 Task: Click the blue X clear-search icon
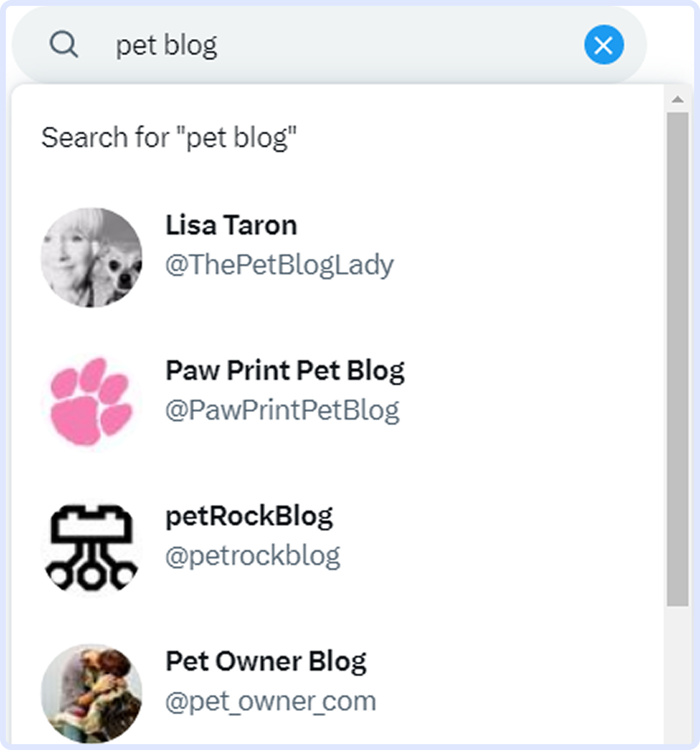coord(604,44)
